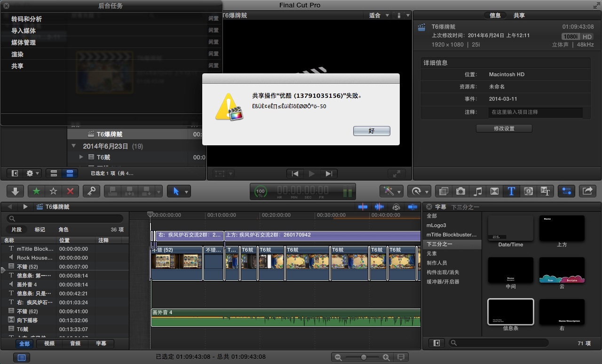Mark selection as favorite with green star
This screenshot has height=364, width=602.
point(36,191)
